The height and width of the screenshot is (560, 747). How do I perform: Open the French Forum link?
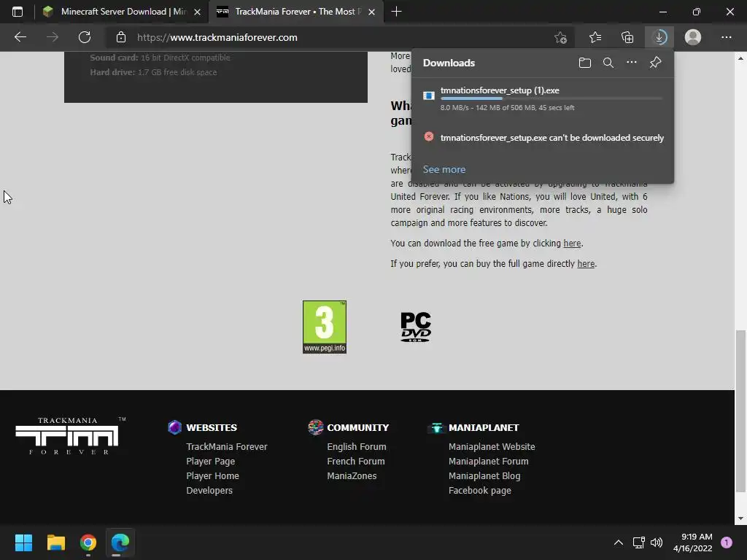(x=355, y=462)
